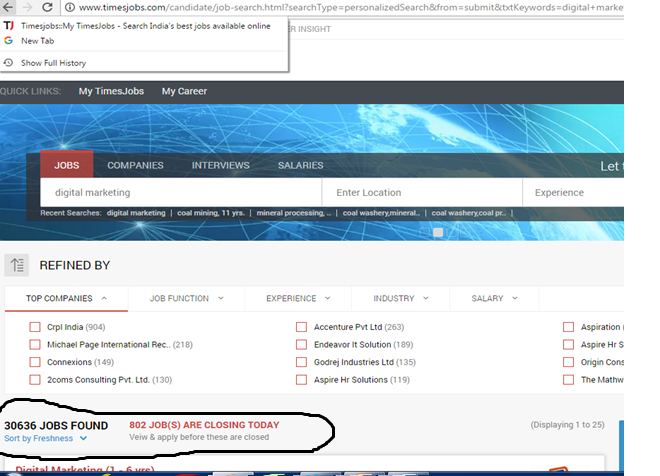
Task: Switch to the COMPANIES tab
Action: 135,165
